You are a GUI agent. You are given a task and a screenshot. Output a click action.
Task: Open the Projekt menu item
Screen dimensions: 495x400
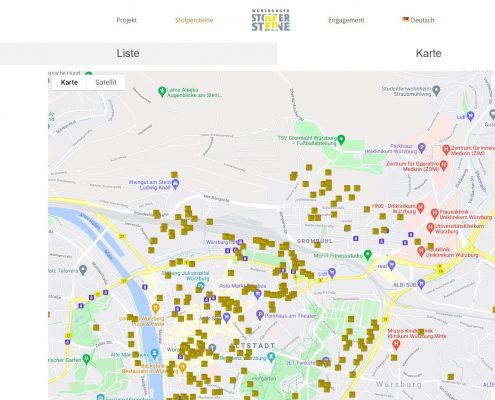tap(126, 20)
